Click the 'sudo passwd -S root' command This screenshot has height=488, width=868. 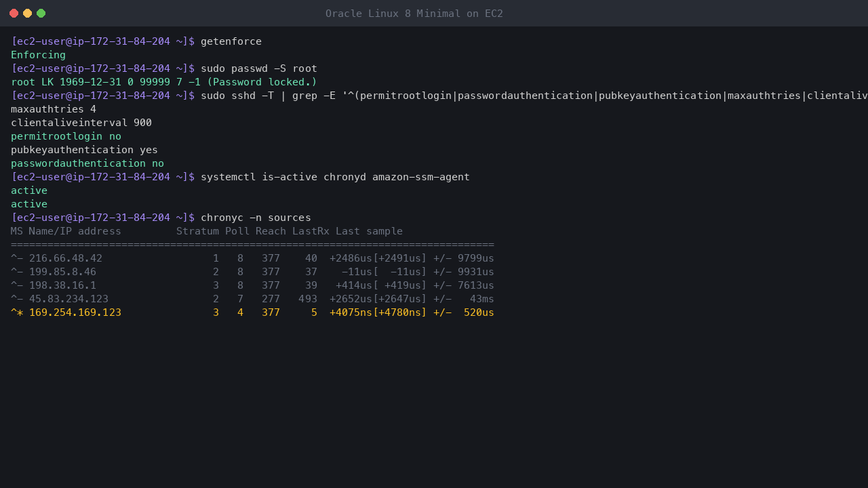(259, 68)
